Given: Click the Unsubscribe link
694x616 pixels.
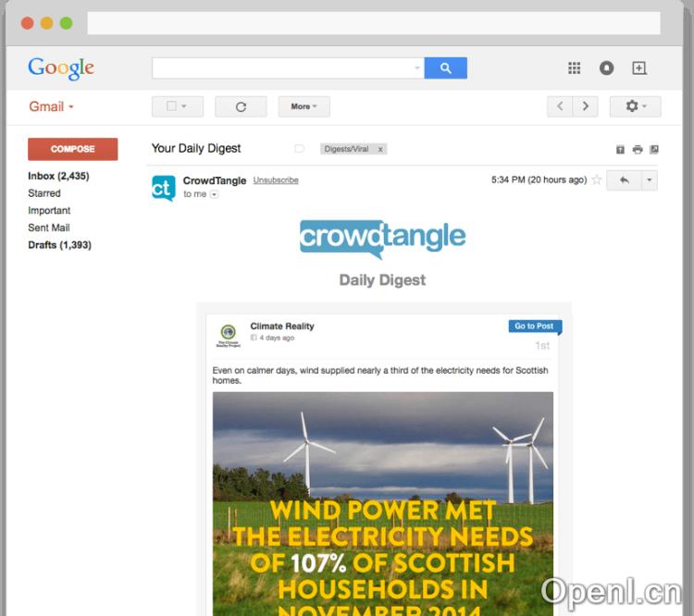Looking at the screenshot, I should 276,180.
